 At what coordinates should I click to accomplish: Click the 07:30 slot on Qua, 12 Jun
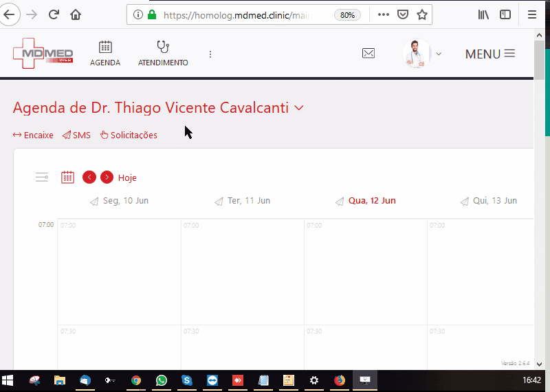tap(366, 347)
